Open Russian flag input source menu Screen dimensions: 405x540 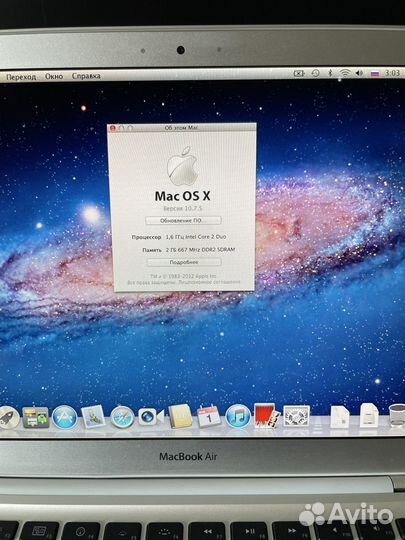coord(375,73)
